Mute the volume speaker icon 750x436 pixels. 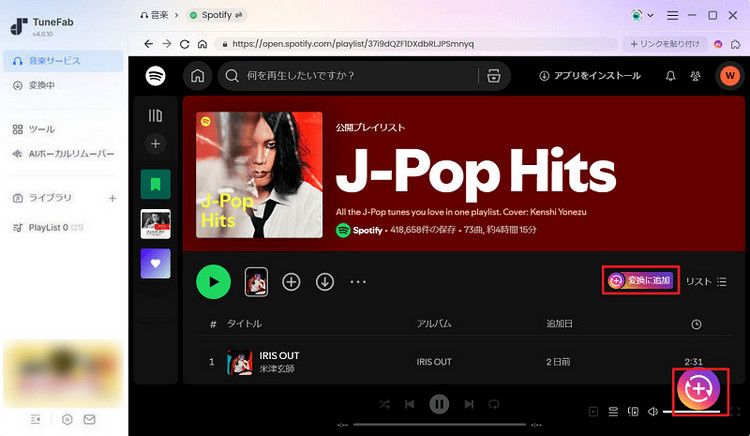(653, 411)
